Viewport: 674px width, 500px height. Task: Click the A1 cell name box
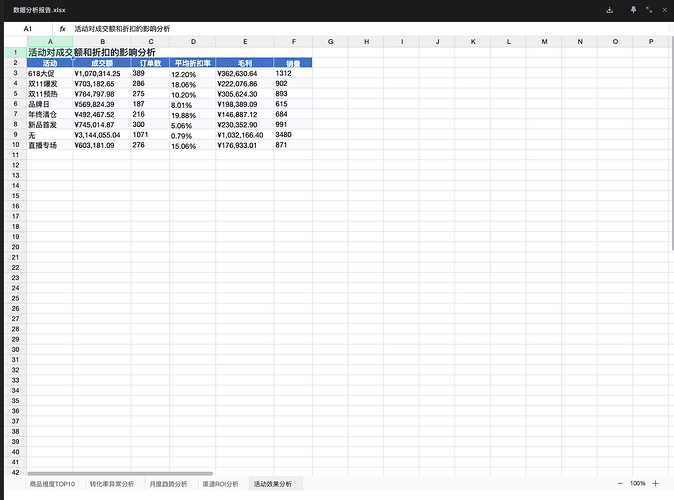click(28, 29)
